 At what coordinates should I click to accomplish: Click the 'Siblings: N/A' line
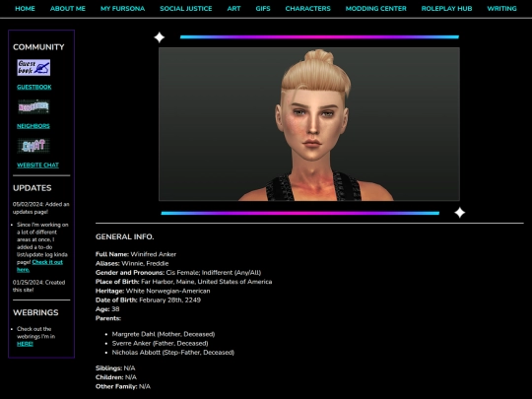click(115, 368)
